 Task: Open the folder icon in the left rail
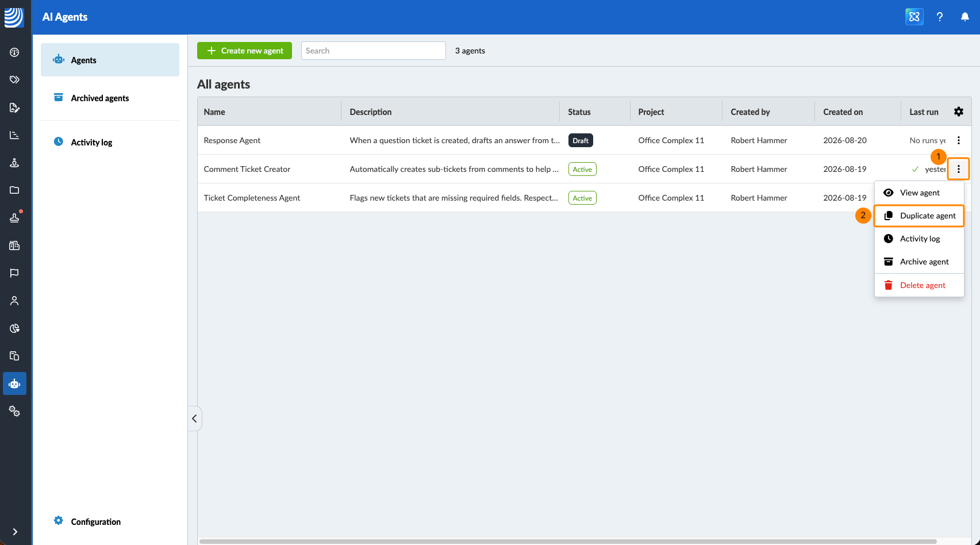(14, 190)
